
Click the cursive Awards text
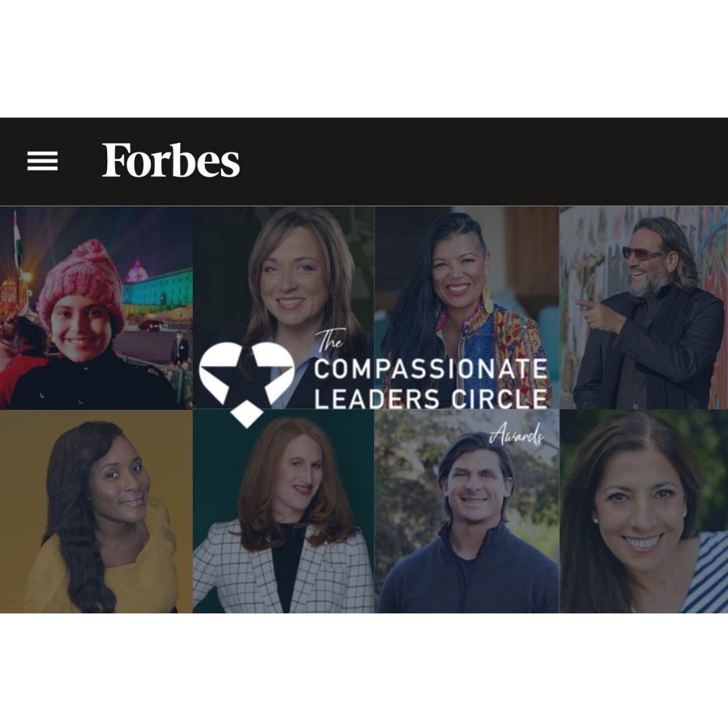click(x=517, y=434)
